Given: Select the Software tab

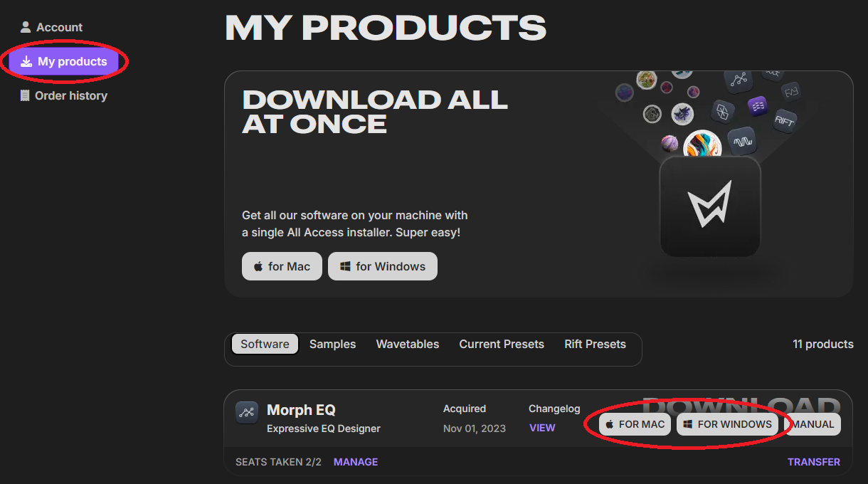Looking at the screenshot, I should click(x=265, y=344).
